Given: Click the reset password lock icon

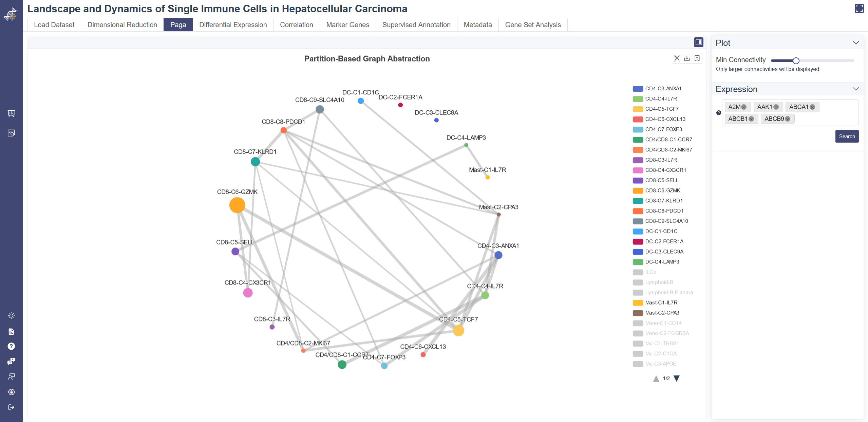Looking at the screenshot, I should coord(11,392).
